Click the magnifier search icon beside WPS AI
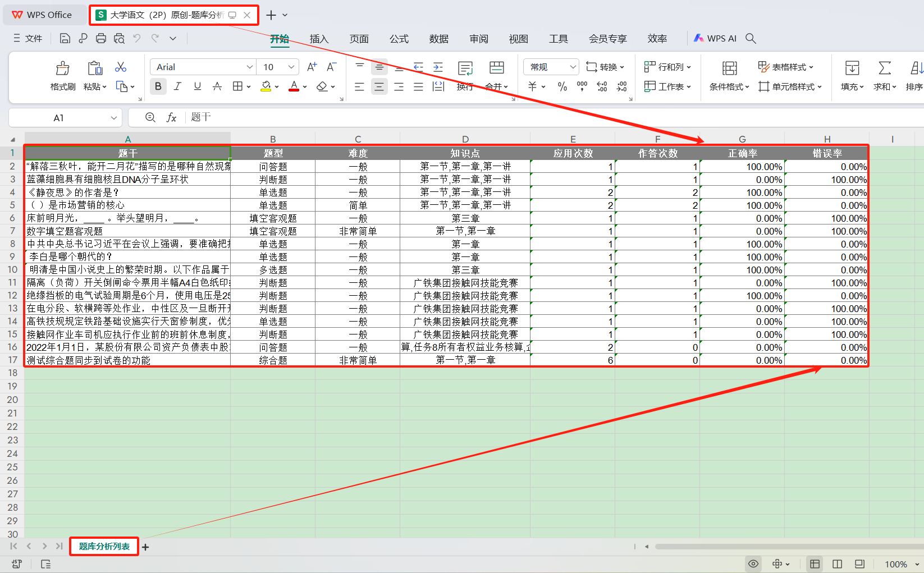This screenshot has height=573, width=924. point(751,38)
